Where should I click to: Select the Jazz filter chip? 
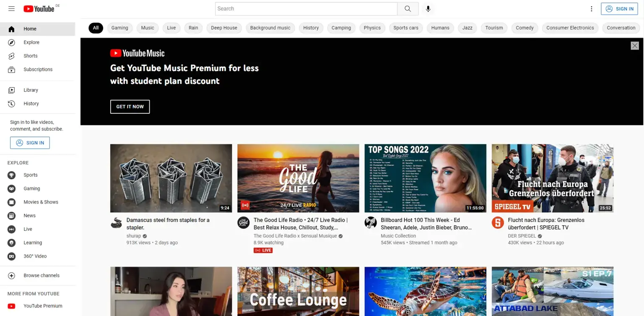[x=467, y=28]
